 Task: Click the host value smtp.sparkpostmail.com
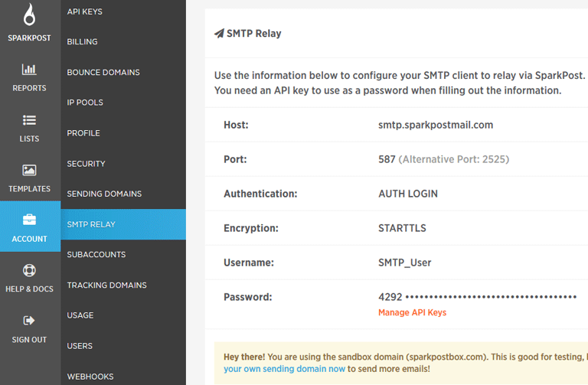pyautogui.click(x=436, y=125)
